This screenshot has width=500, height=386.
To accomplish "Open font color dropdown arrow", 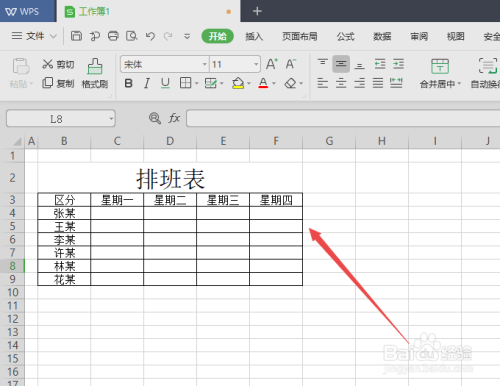I will pyautogui.click(x=274, y=83).
